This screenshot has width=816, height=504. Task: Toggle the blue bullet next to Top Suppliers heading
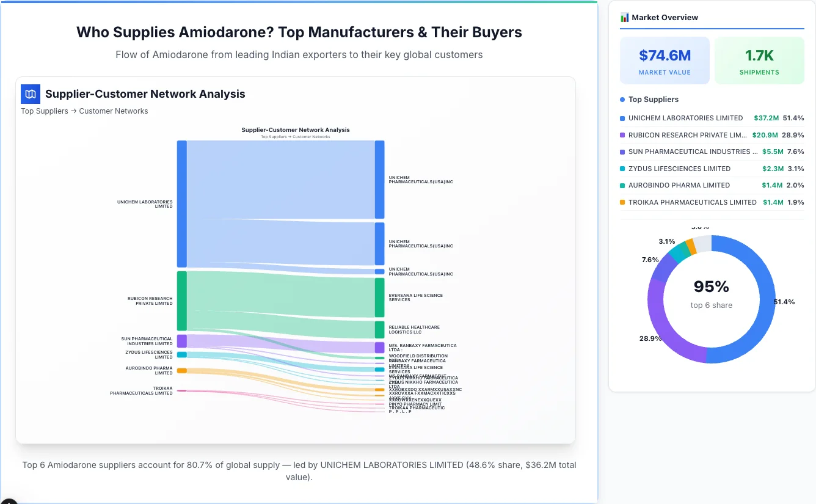(621, 100)
